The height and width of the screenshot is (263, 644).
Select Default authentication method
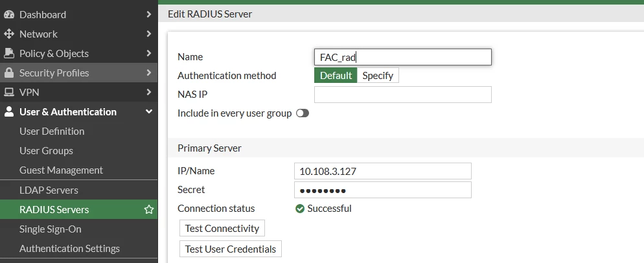(336, 76)
